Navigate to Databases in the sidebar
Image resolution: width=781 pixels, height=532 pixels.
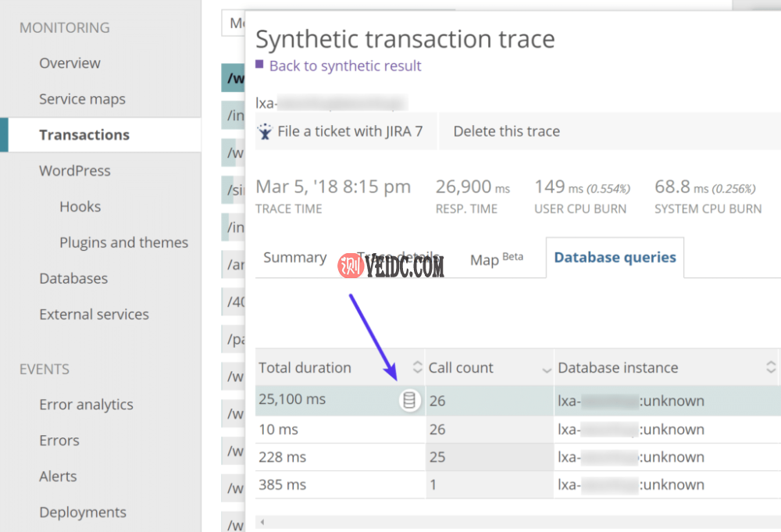pos(73,278)
